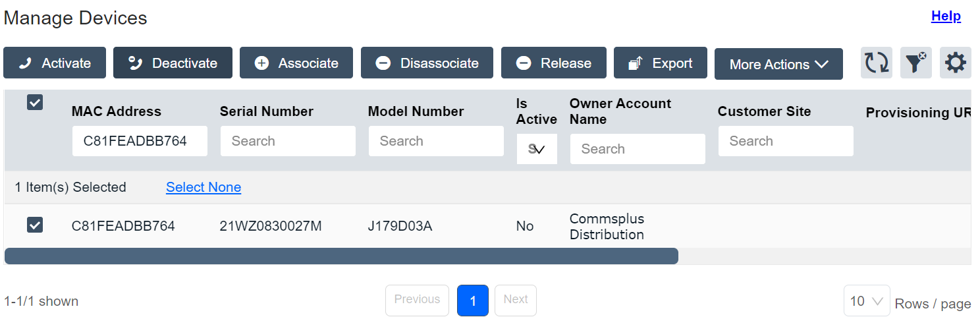
Task: Click the Next page button
Action: (516, 301)
